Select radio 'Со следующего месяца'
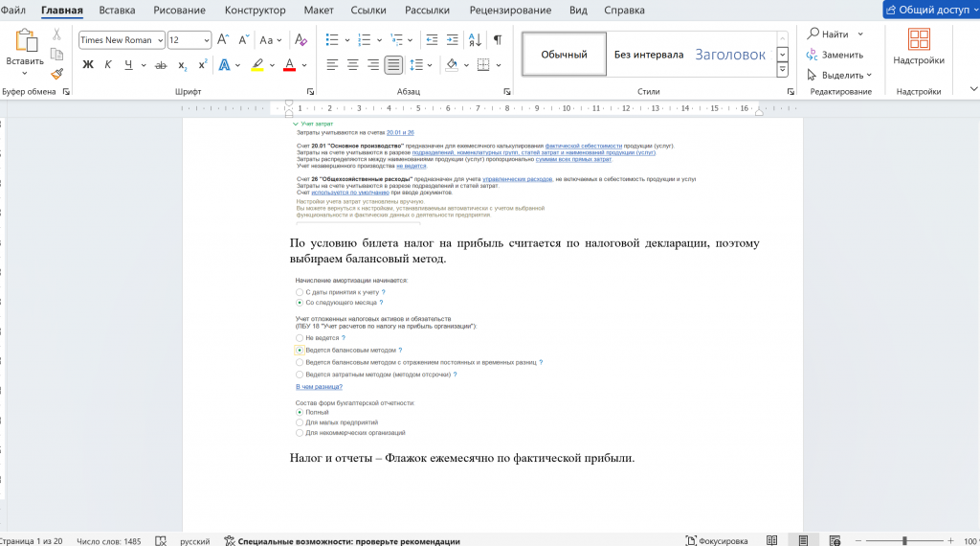The image size is (980, 546). pyautogui.click(x=300, y=302)
